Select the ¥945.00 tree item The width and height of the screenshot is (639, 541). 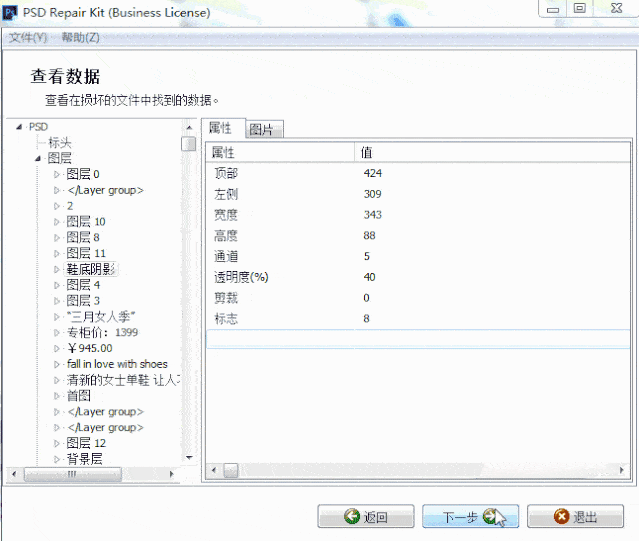click(x=90, y=348)
